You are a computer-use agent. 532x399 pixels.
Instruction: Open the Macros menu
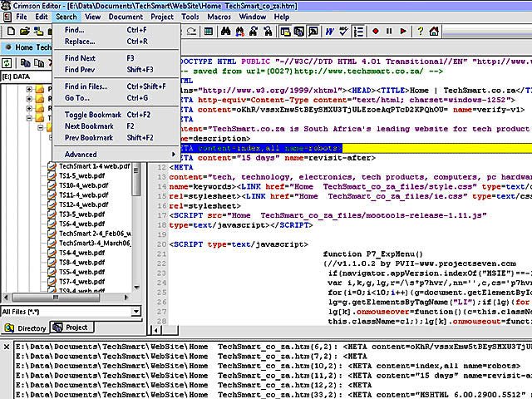point(219,16)
